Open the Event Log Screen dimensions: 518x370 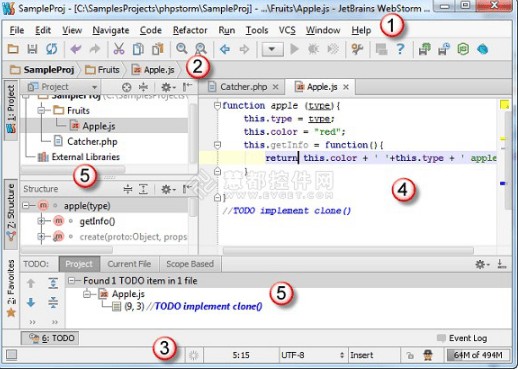coord(462,338)
